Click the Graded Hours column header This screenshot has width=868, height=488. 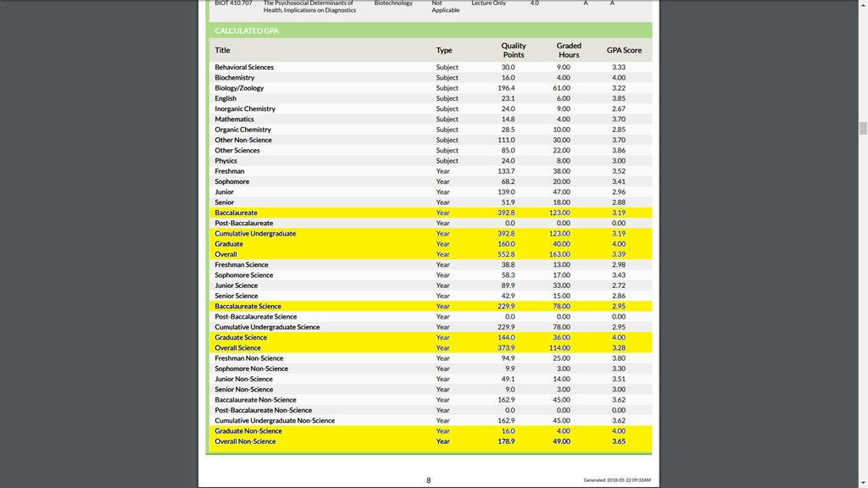pyautogui.click(x=569, y=50)
